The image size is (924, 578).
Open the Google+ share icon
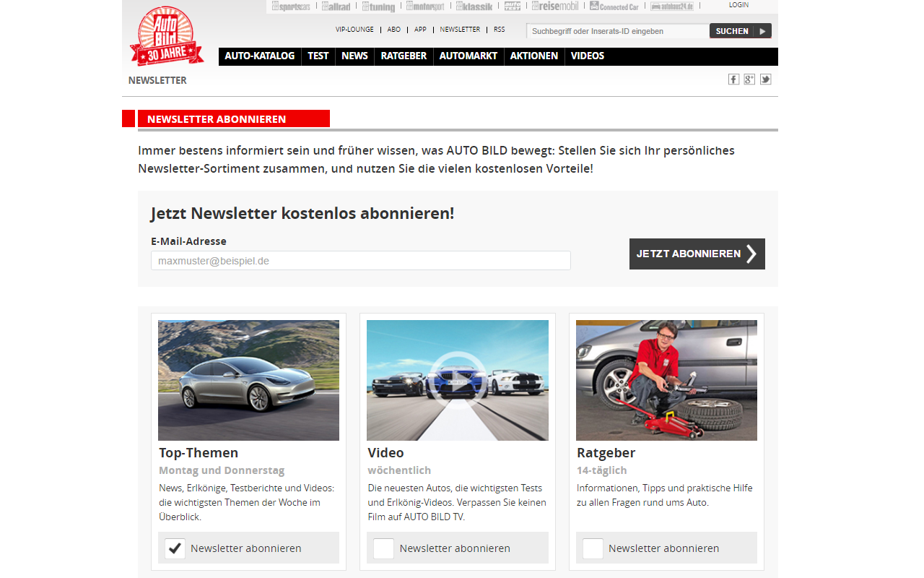749,79
